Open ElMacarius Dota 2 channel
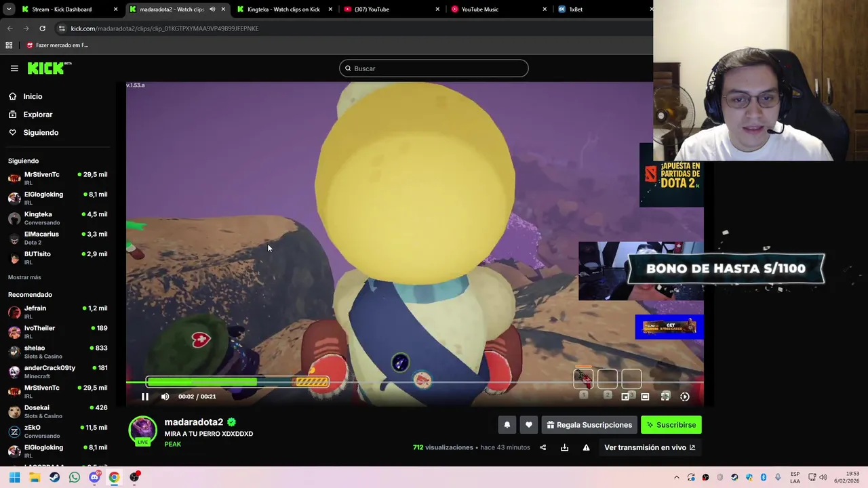This screenshot has width=868, height=488. point(57,237)
